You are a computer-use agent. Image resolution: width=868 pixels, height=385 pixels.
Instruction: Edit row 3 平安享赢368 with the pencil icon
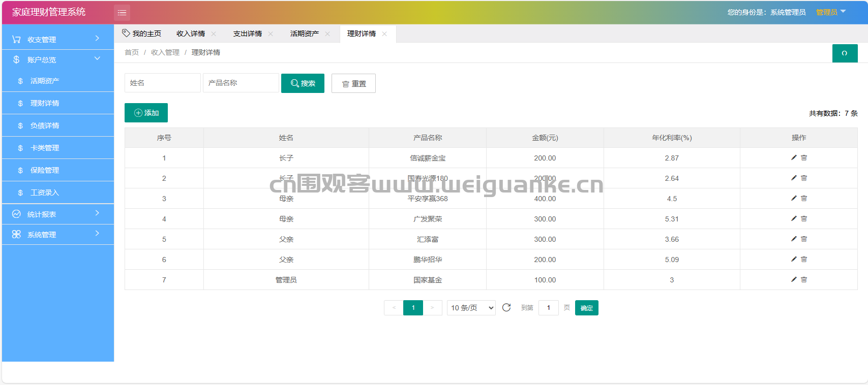(794, 198)
